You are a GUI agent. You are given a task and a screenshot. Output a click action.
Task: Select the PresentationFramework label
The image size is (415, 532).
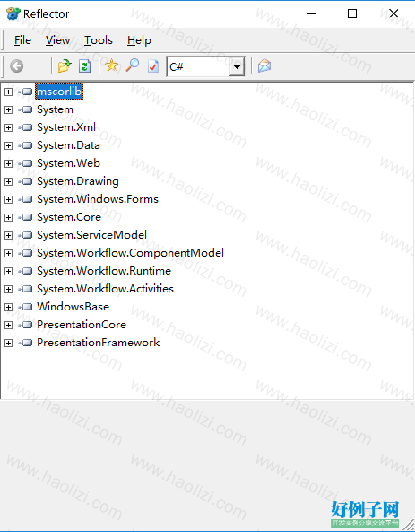pyautogui.click(x=98, y=343)
